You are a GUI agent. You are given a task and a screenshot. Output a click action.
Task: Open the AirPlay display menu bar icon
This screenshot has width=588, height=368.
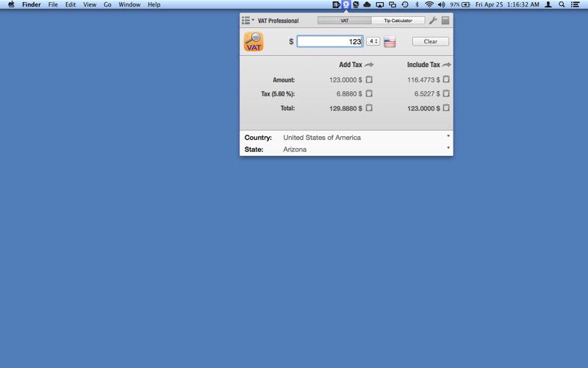click(380, 4)
